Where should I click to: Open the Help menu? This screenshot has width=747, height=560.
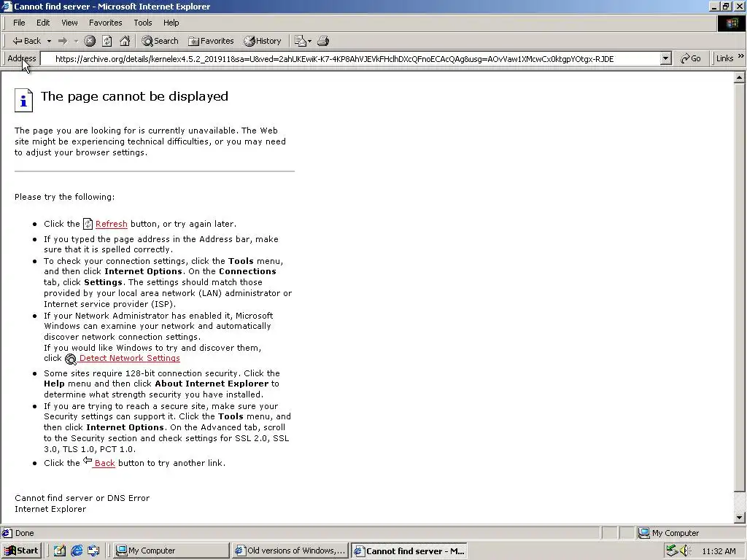click(x=171, y=23)
